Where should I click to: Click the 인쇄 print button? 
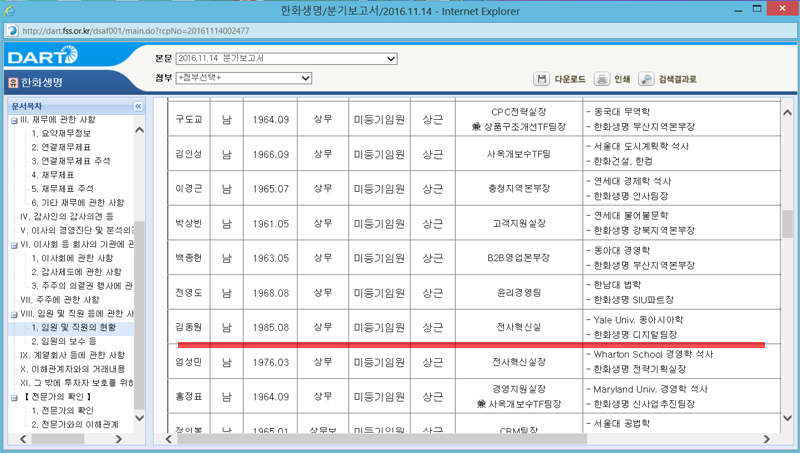[622, 79]
